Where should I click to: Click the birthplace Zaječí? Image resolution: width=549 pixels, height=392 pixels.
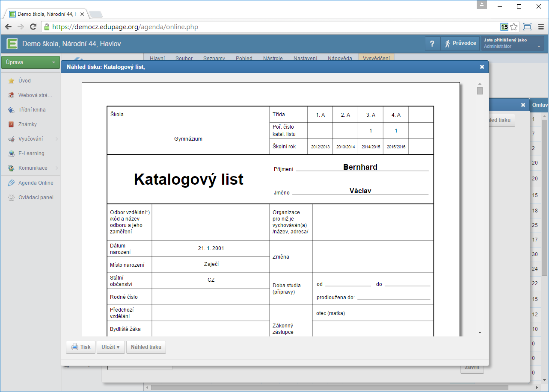(x=211, y=264)
